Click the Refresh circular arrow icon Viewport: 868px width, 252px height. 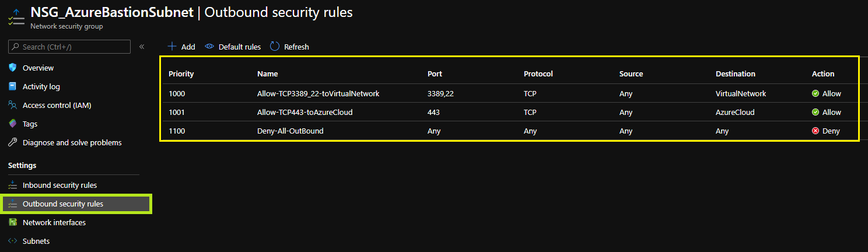click(x=275, y=47)
